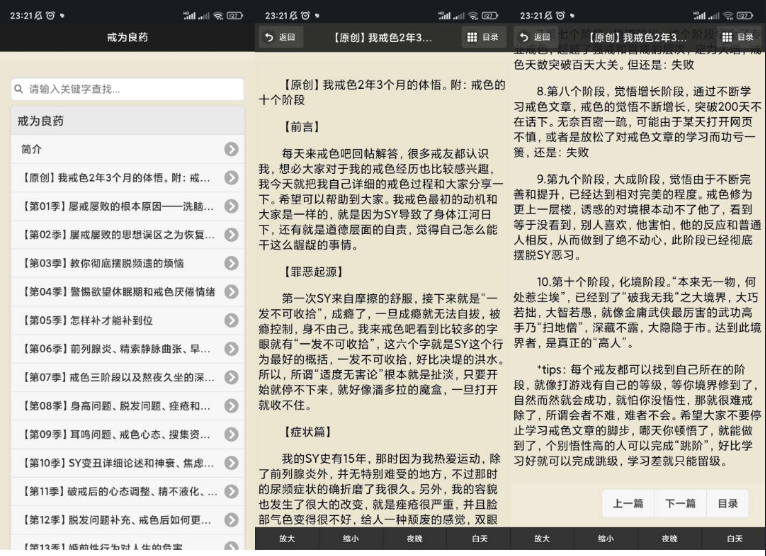Expand the 【第01季】 chapter entry arrow
The width and height of the screenshot is (766, 556).
231,206
